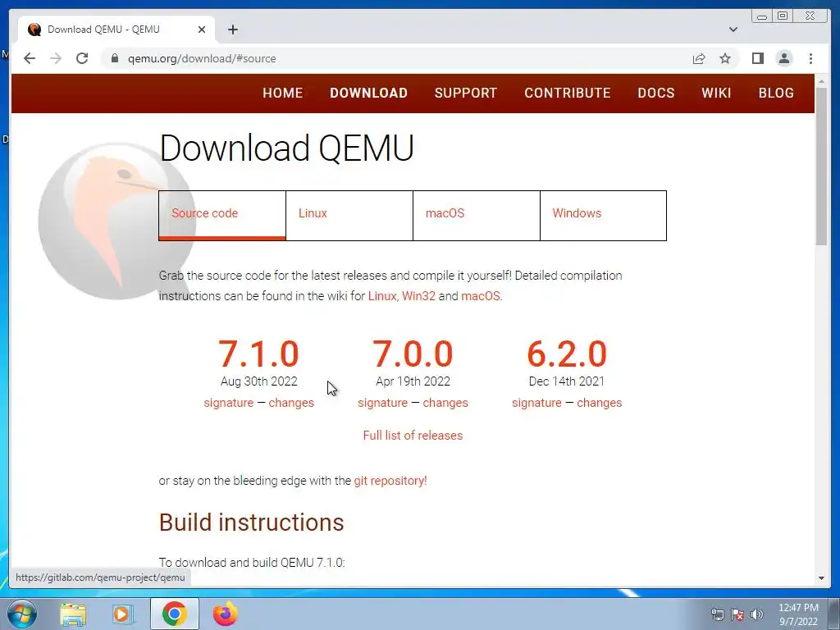The width and height of the screenshot is (840, 630).
Task: Select the Source code tab
Action: (x=222, y=216)
